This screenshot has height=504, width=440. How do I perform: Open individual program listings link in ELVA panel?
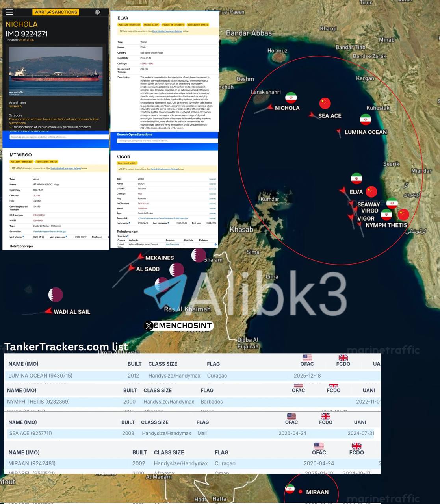167,31
